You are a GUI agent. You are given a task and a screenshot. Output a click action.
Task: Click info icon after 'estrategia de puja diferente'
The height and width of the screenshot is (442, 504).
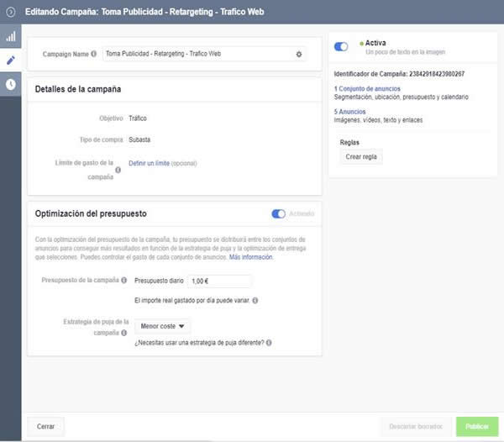(x=269, y=343)
